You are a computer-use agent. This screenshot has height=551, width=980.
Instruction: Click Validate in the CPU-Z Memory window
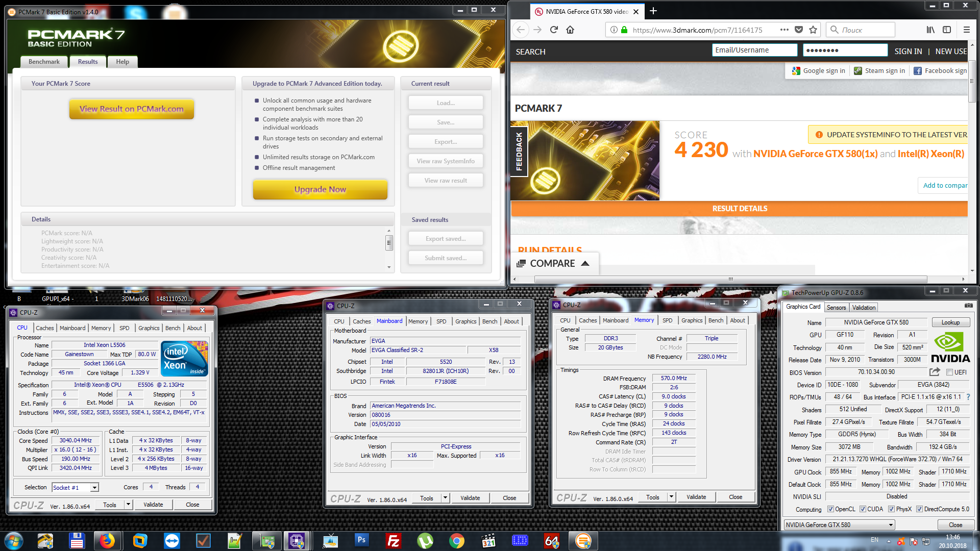[696, 497]
